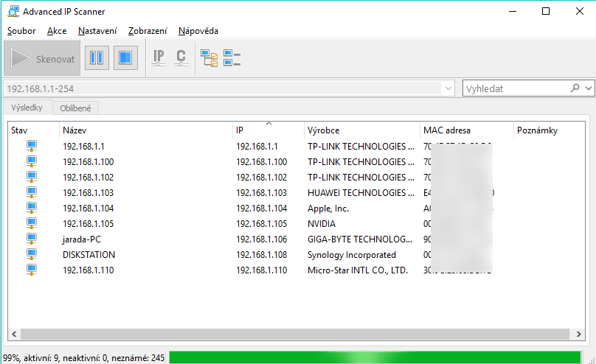Click the GIGA-BYTE TECHNOLOG... manufacturer cell
This screenshot has height=364, width=596.
359,239
